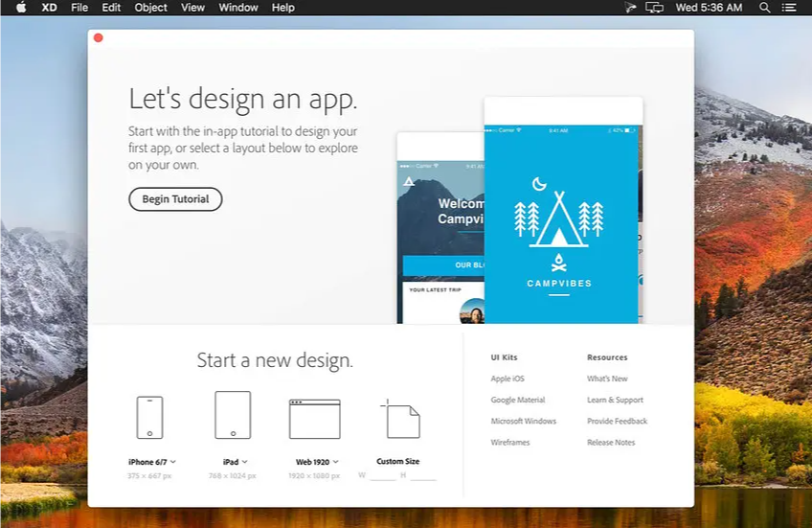The image size is (812, 528).
Task: Click the menu bar clock Wed 5:36 AM
Action: click(709, 8)
